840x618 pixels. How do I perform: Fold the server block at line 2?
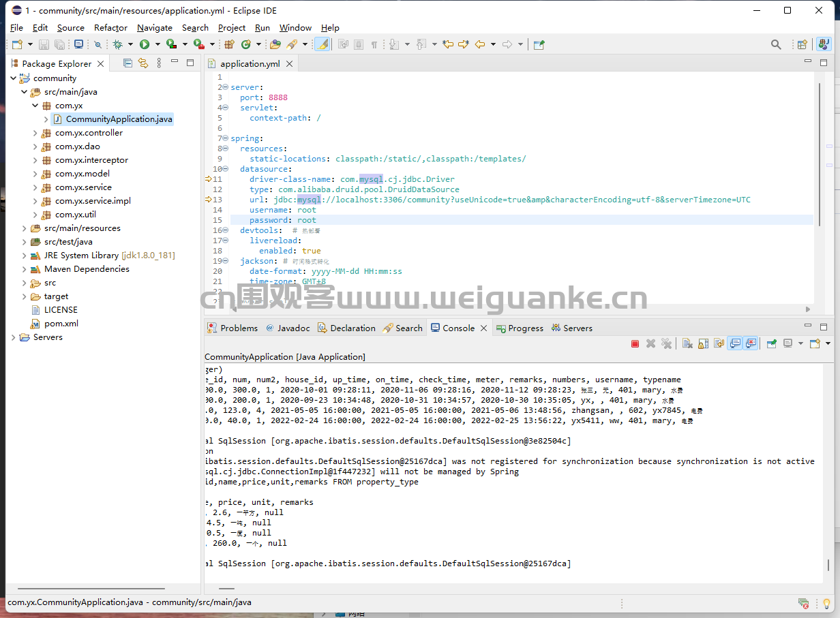click(225, 87)
